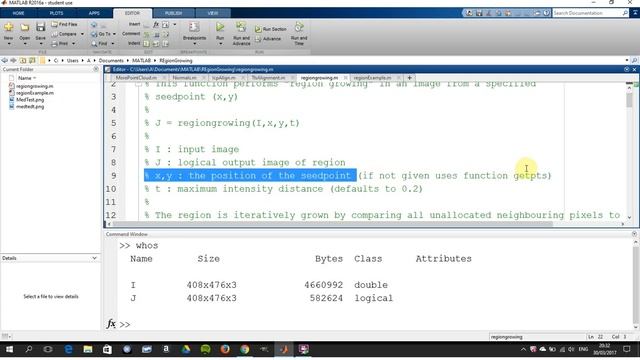Click Run and Advance icon

(241, 27)
